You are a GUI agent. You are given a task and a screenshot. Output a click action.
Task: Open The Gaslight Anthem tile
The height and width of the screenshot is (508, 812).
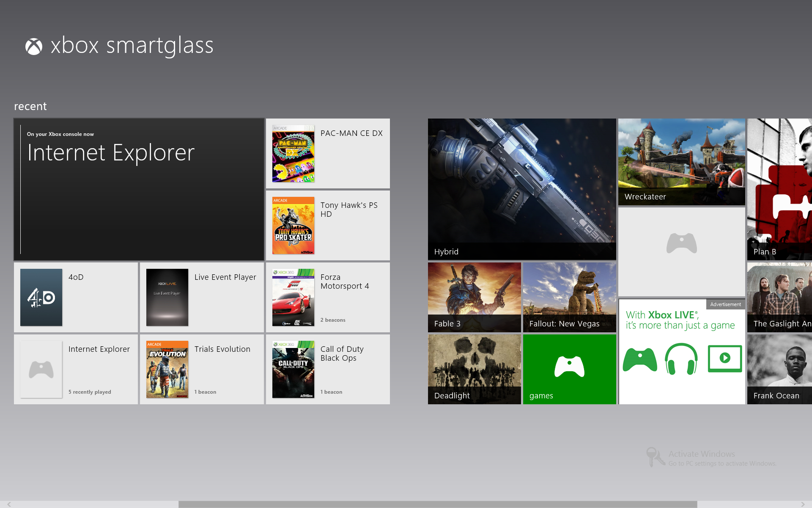(x=779, y=297)
